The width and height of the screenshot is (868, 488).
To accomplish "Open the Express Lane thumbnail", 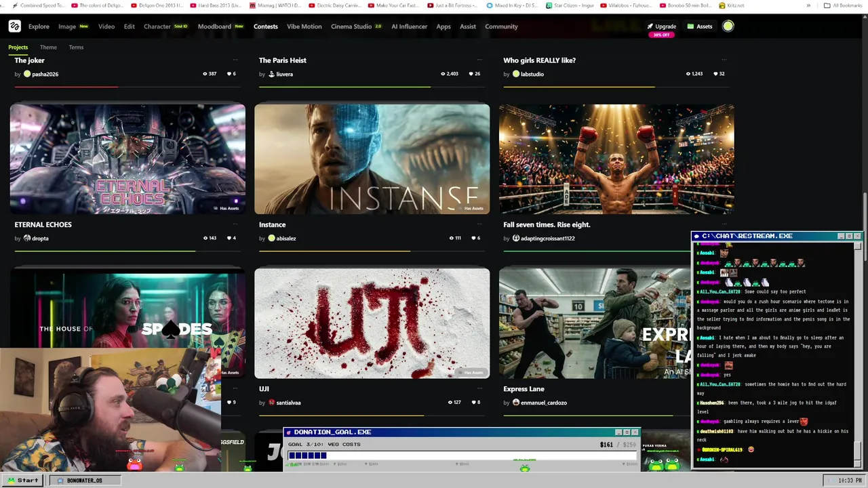I will coord(594,323).
